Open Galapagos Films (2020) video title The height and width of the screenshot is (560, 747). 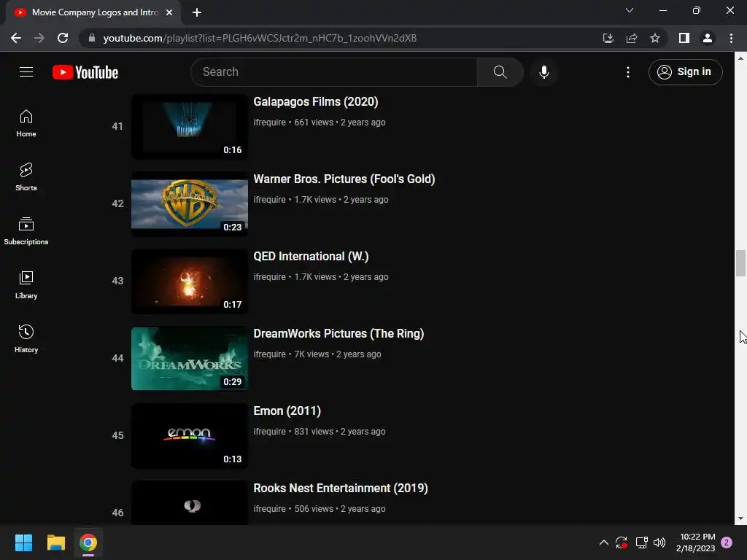(x=315, y=102)
